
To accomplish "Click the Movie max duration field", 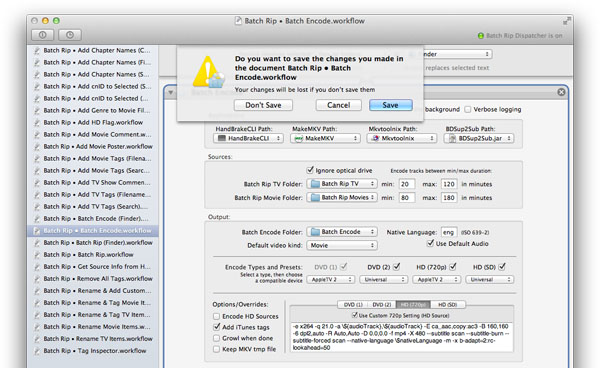I will click(449, 198).
